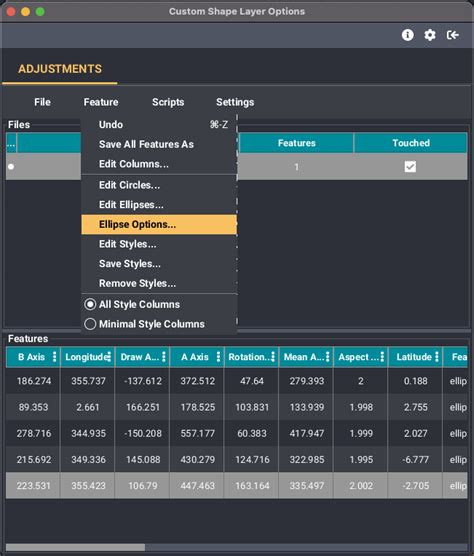Toggle the Touched checkbox in Files table
474x556 pixels.
[x=410, y=167]
